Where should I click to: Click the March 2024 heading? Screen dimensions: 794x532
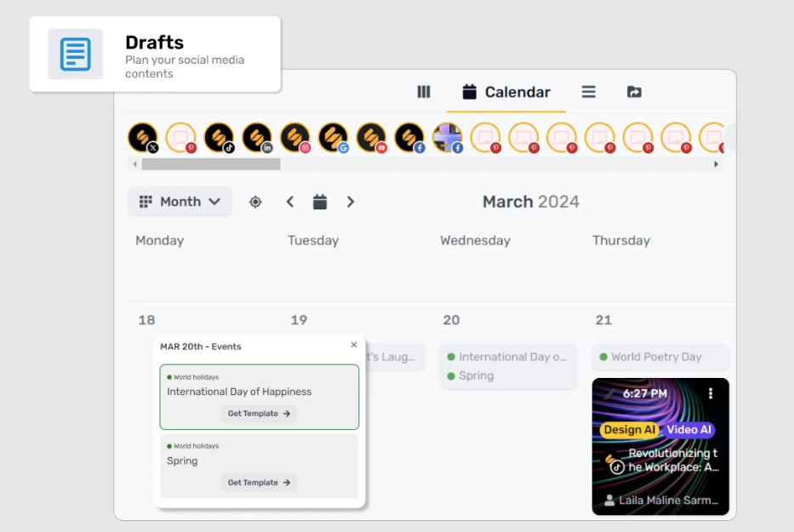click(531, 202)
